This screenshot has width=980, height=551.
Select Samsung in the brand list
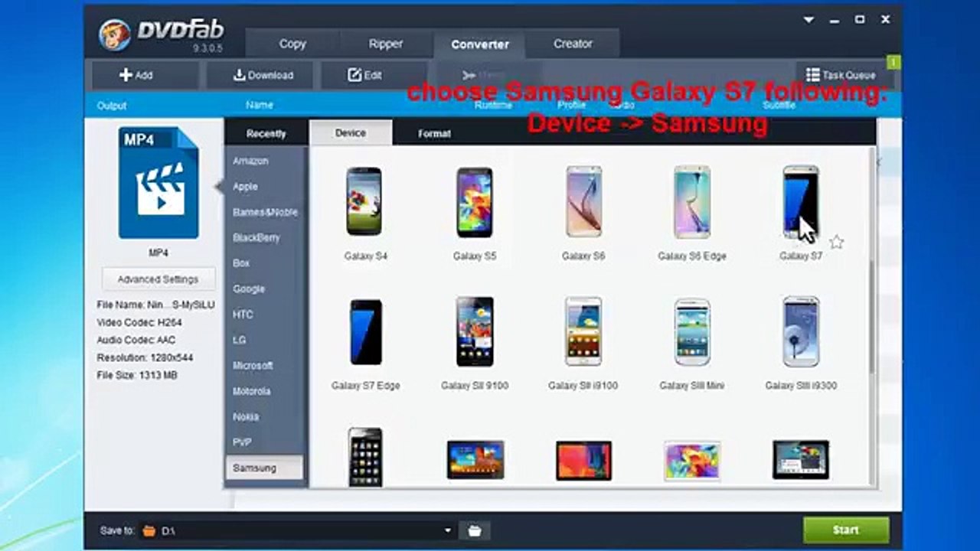(265, 468)
